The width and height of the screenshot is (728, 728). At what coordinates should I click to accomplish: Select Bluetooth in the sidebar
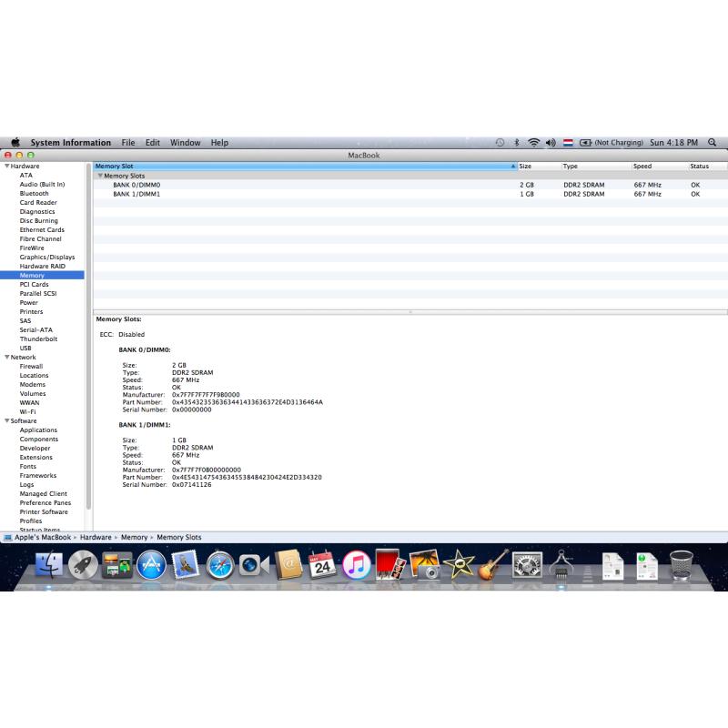click(x=34, y=193)
